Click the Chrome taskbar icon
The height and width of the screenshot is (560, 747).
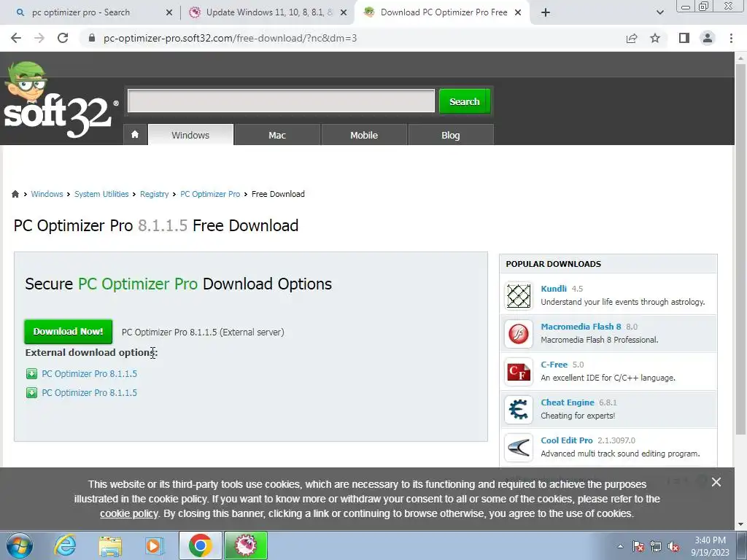coord(201,545)
